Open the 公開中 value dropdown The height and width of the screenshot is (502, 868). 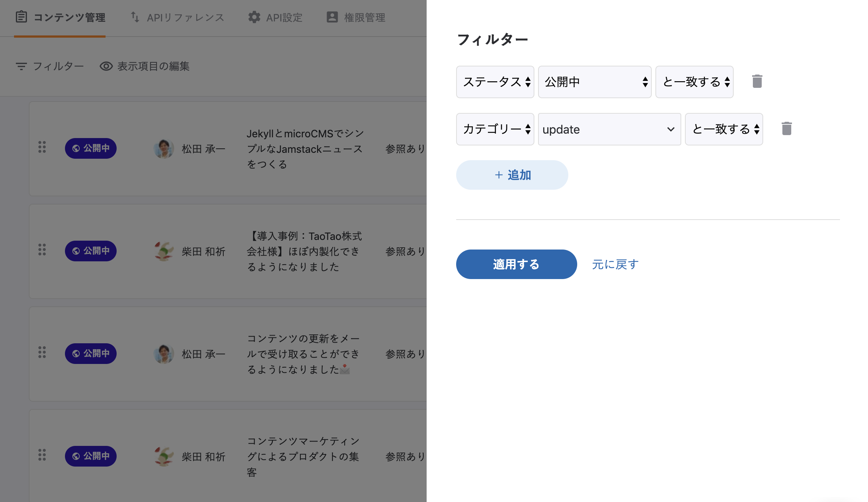[595, 82]
